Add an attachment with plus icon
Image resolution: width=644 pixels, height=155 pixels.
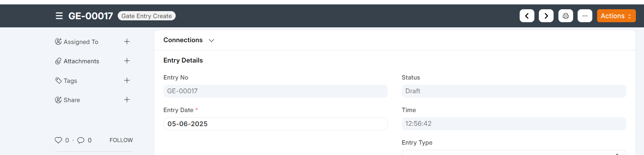(x=127, y=61)
